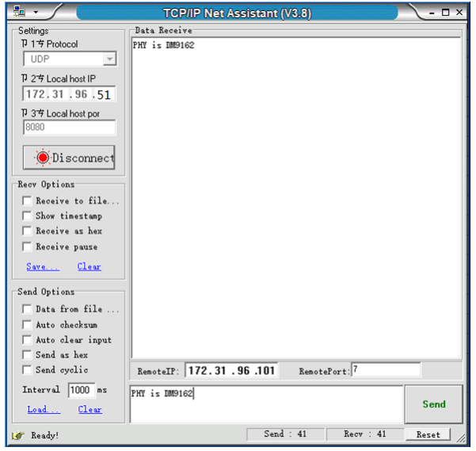This screenshot has width=476, height=451.
Task: Click the window resize grip corner
Action: (461, 438)
